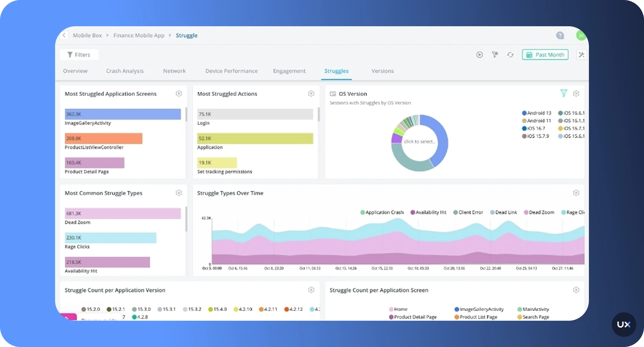Open the wrench tools icon

tap(581, 55)
